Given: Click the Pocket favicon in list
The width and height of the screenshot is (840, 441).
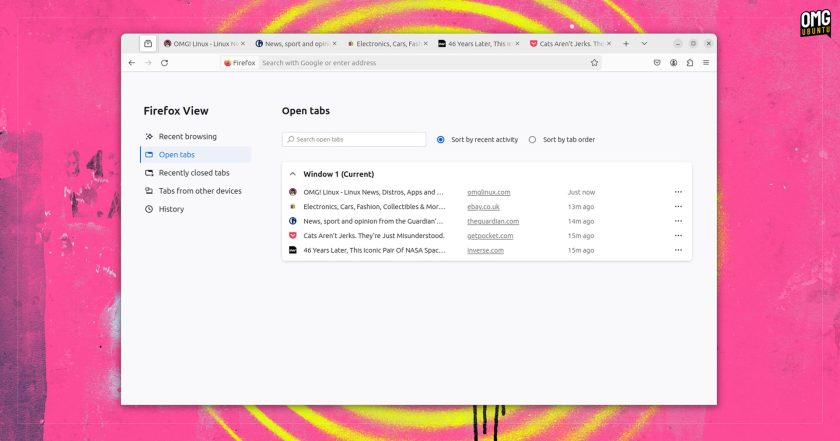Looking at the screenshot, I should point(292,235).
